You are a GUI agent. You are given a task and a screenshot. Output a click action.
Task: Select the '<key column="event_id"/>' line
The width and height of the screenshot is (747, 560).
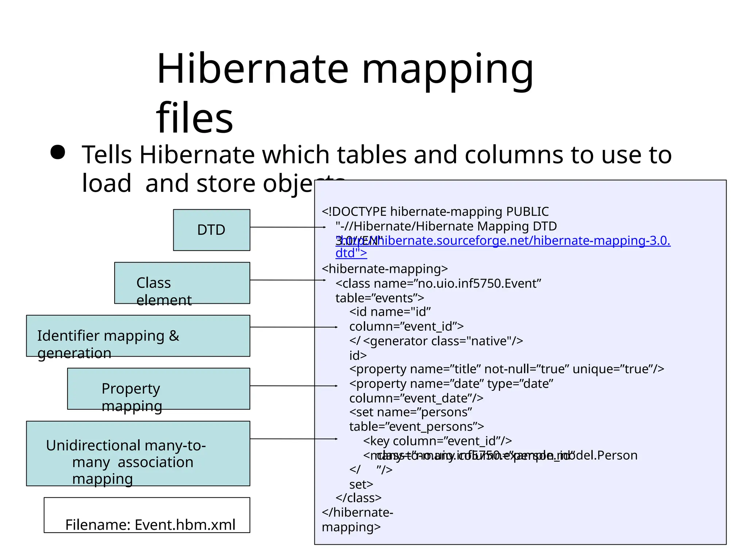437,441
